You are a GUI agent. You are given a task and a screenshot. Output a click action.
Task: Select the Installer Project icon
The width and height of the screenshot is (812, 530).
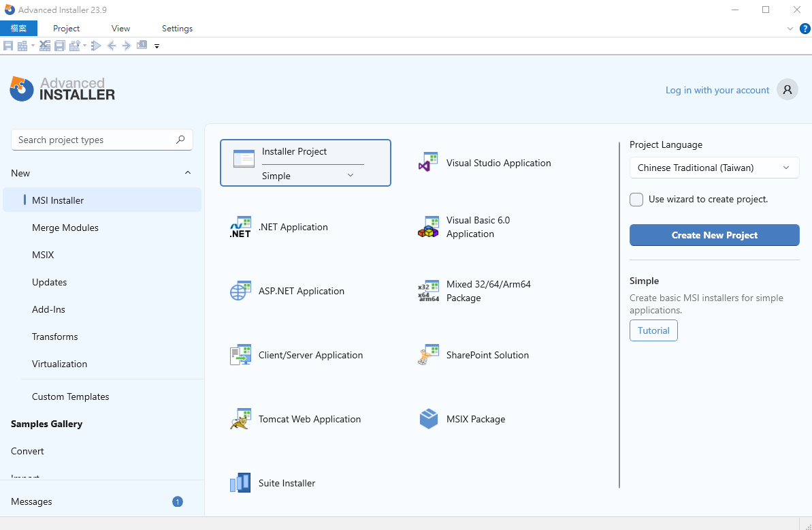tap(244, 159)
